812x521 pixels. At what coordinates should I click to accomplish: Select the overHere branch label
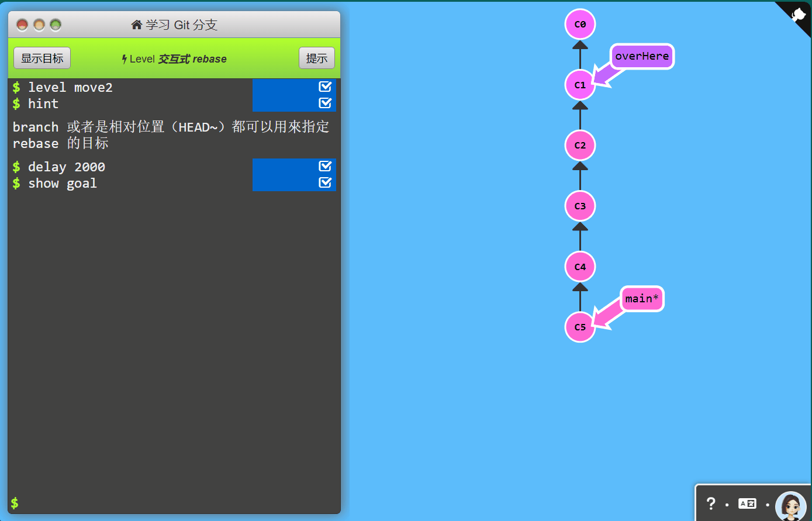click(642, 56)
